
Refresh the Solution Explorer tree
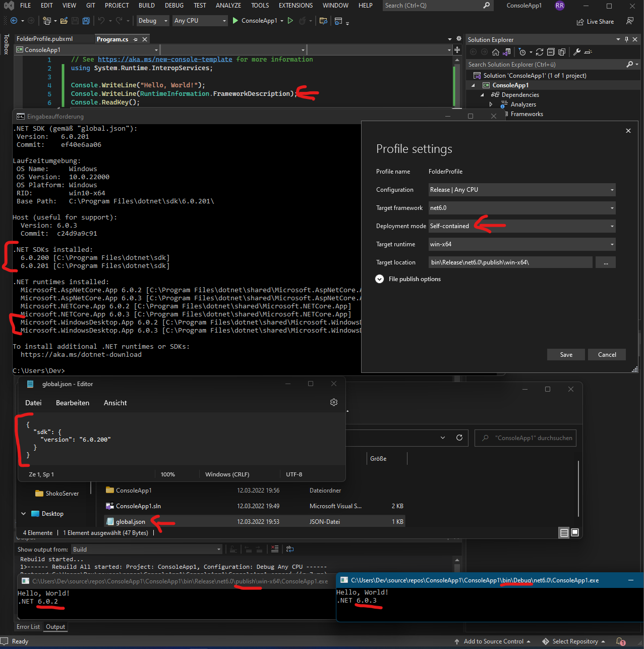coord(539,51)
